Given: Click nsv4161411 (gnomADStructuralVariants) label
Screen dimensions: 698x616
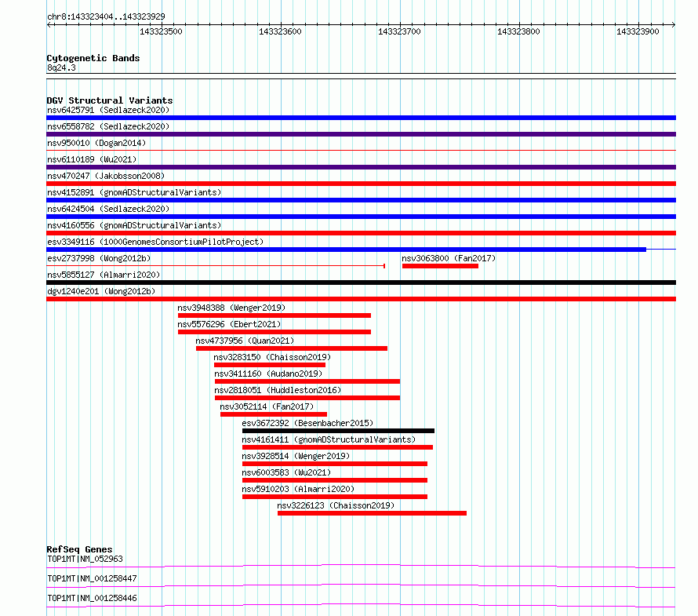Looking at the screenshot, I should pos(329,439).
